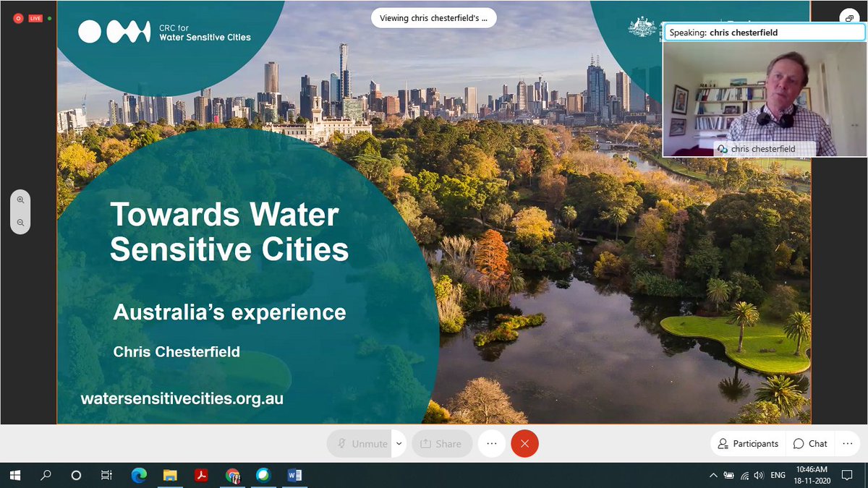Launch Microsoft Edge from the taskbar
The height and width of the screenshot is (488, 868).
[x=139, y=475]
